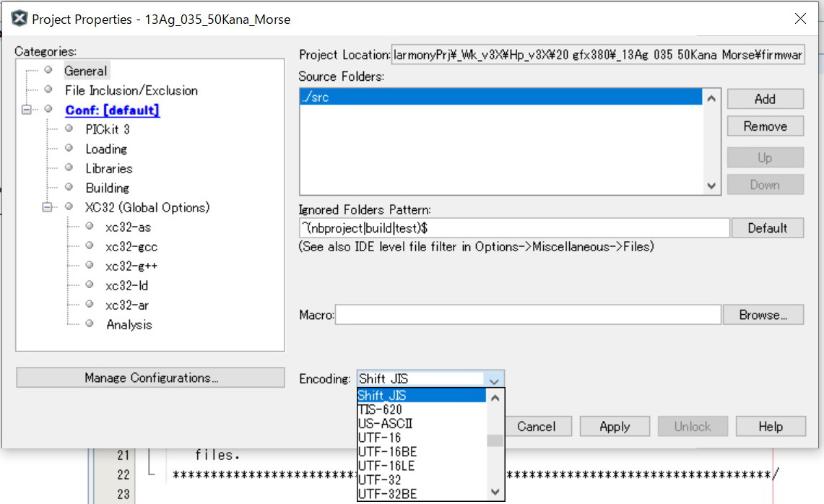824x504 pixels.
Task: Select xc32-ar archiver options
Action: (126, 305)
